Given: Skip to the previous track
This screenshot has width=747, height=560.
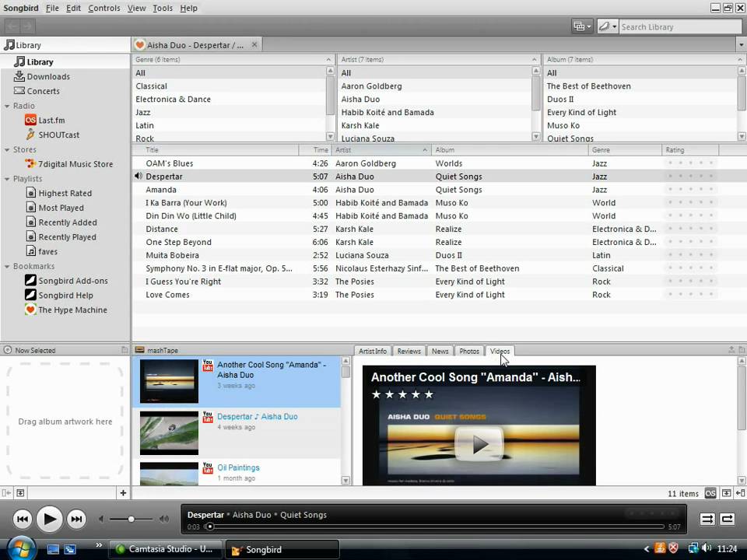Looking at the screenshot, I should [x=23, y=519].
